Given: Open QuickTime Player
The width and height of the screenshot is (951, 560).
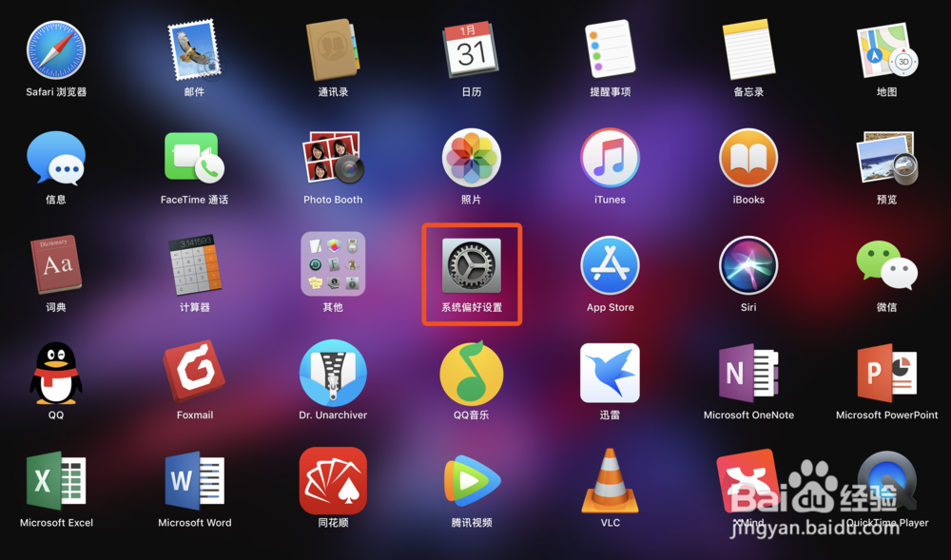Looking at the screenshot, I should pyautogui.click(x=886, y=482).
